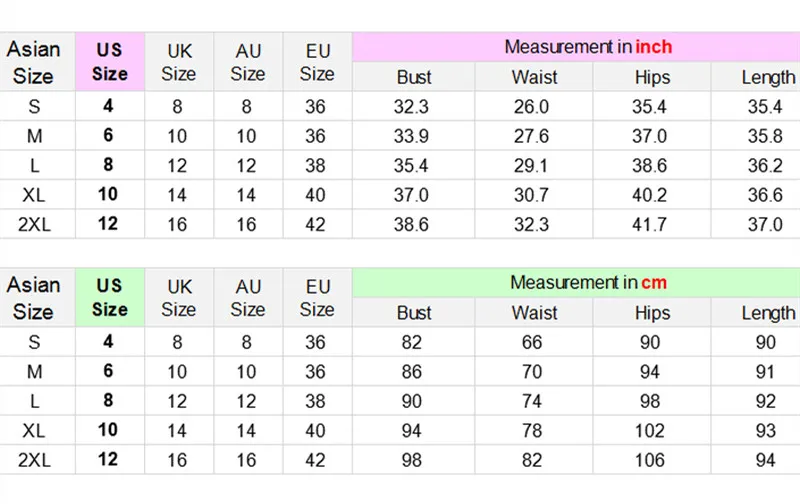Select the 29.1 waist cell
The image size is (800, 504).
531,165
